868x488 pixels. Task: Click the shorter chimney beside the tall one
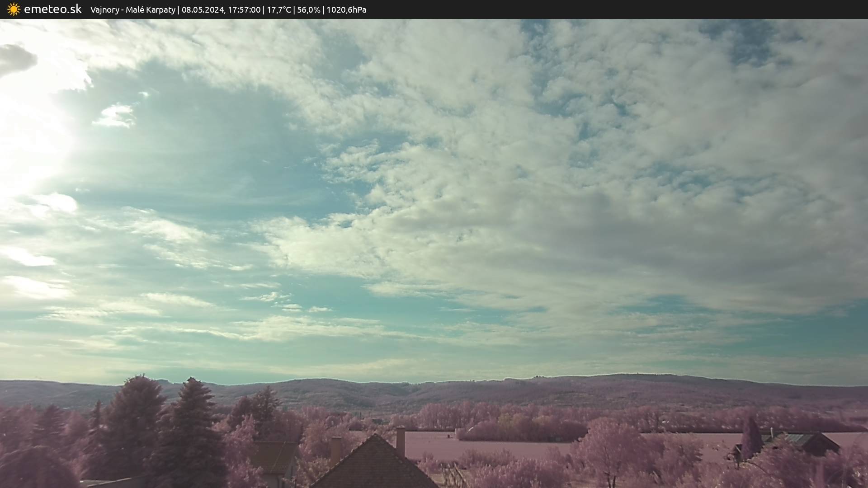coord(336,450)
